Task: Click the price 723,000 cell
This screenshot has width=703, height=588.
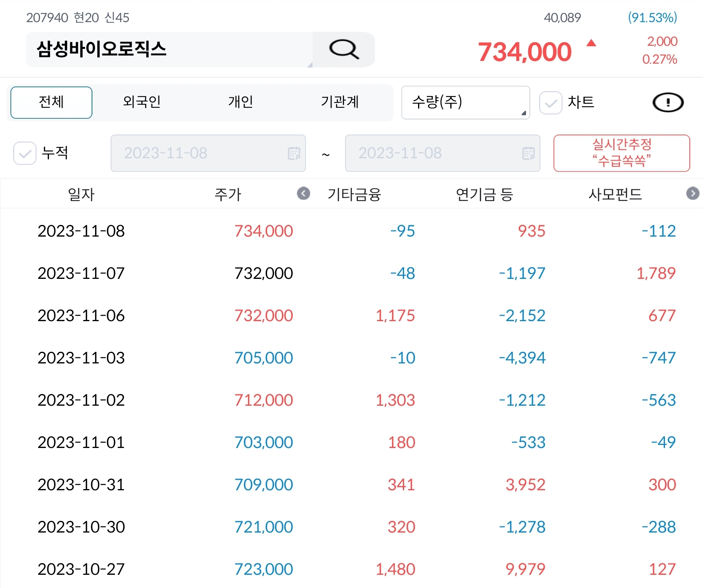Action: coord(264,569)
